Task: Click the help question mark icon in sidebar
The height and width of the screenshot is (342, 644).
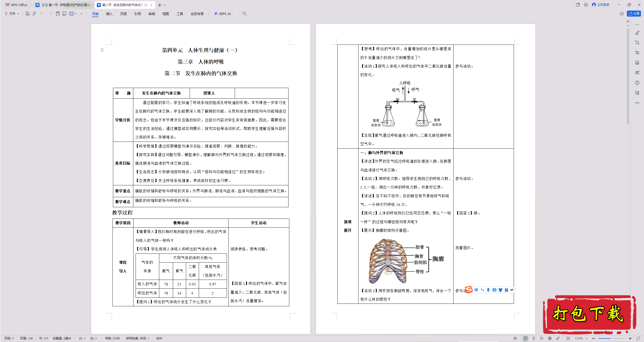Action: click(x=637, y=83)
